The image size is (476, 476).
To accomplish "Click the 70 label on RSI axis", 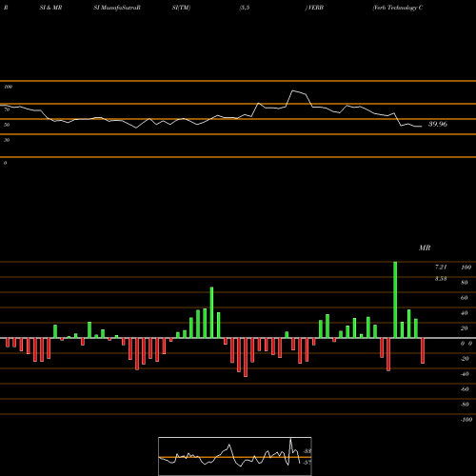I will [7, 109].
